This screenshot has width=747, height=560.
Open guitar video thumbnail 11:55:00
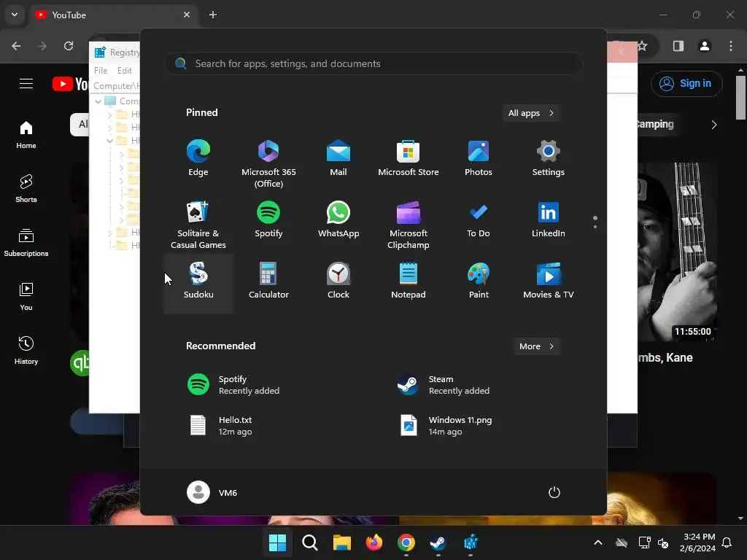pos(677,252)
